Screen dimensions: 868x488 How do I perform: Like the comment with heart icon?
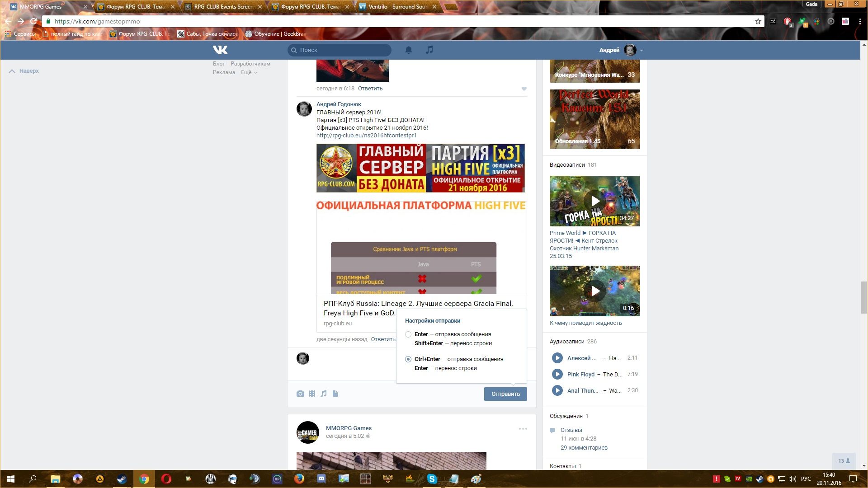click(524, 89)
